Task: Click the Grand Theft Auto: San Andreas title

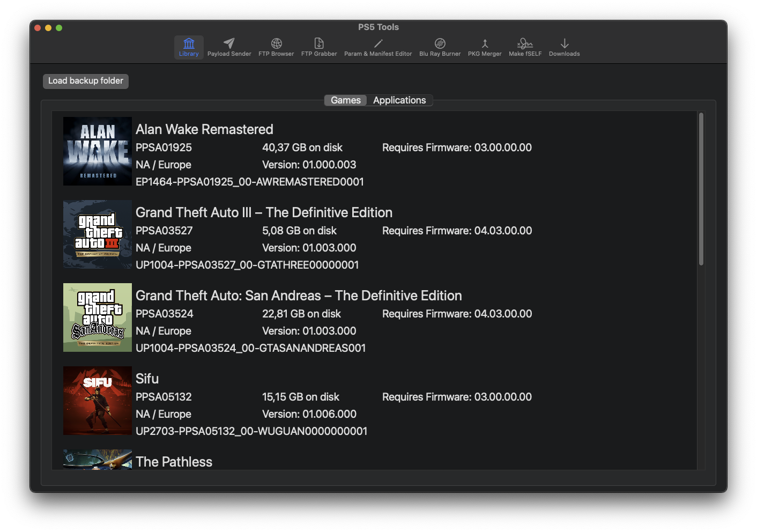Action: tap(299, 295)
